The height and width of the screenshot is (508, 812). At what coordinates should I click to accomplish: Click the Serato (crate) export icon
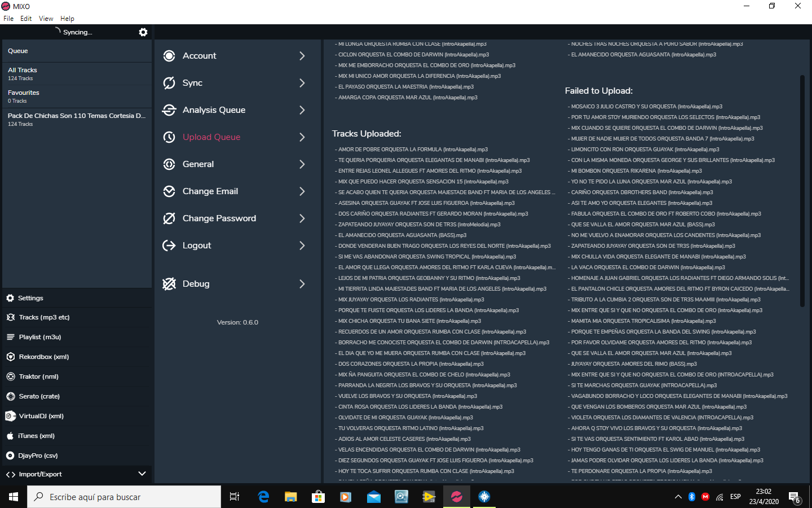tap(10, 396)
